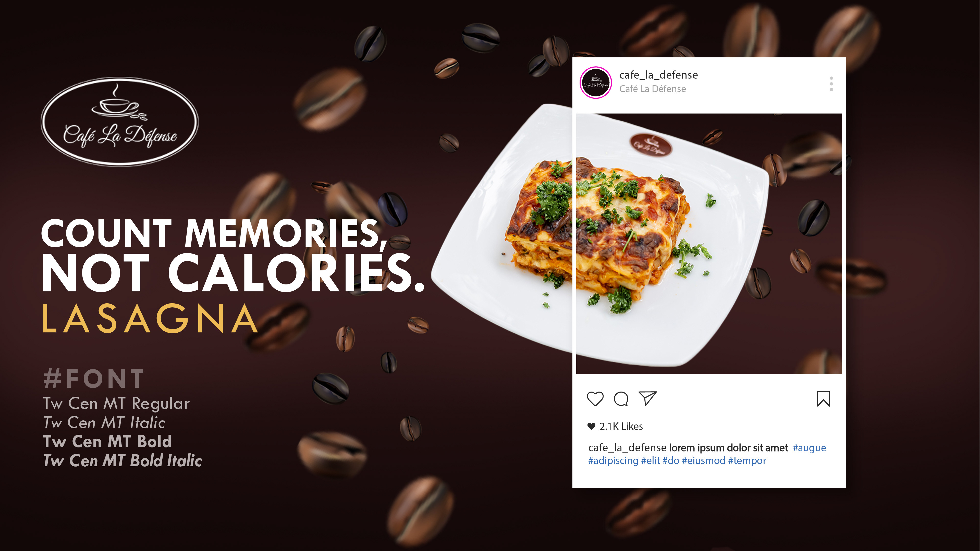
Task: Open the #augue hashtag
Action: [809, 448]
